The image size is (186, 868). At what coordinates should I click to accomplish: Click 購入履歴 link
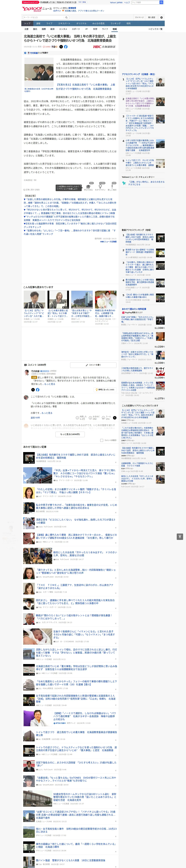[152, 18]
